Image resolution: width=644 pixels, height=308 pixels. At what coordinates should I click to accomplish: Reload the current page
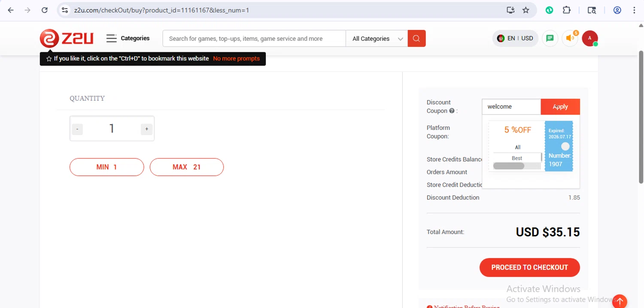tap(45, 10)
